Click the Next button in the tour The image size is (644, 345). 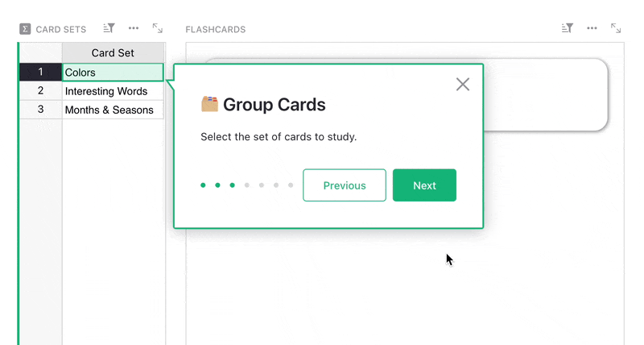[x=424, y=185]
